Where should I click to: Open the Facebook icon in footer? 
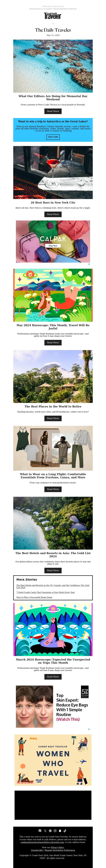(x=40, y=831)
